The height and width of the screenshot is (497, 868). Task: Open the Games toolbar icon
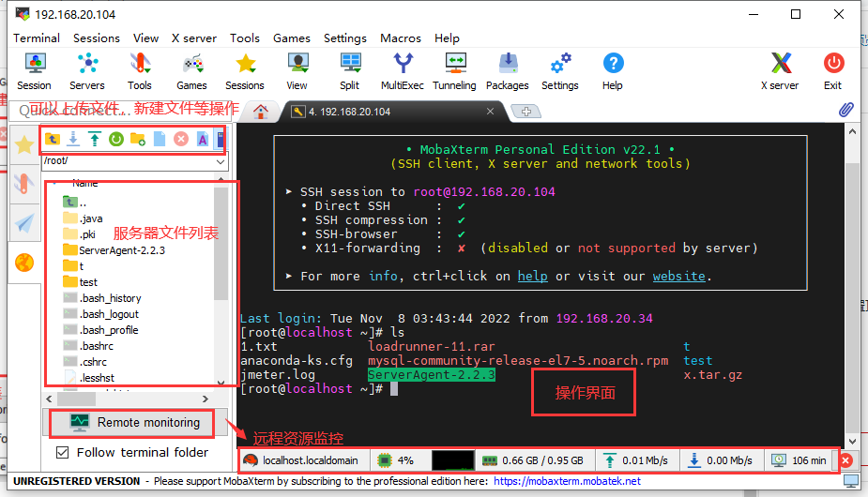point(192,71)
